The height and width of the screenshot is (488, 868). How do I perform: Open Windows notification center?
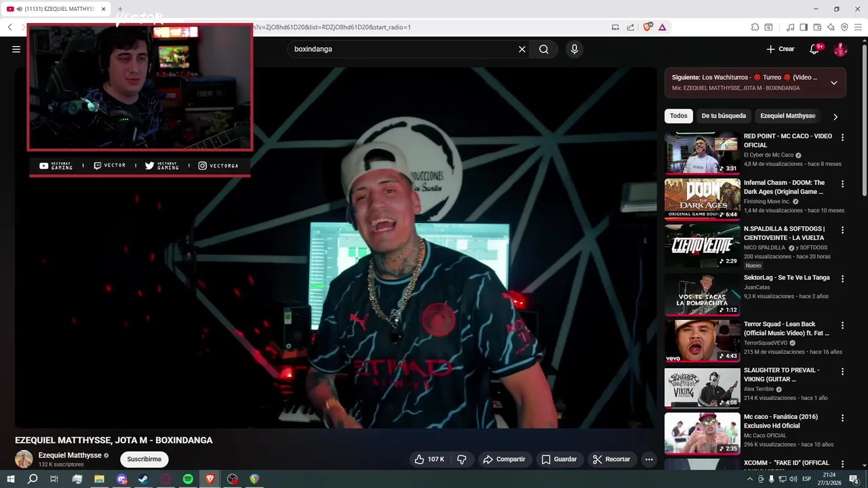(854, 479)
